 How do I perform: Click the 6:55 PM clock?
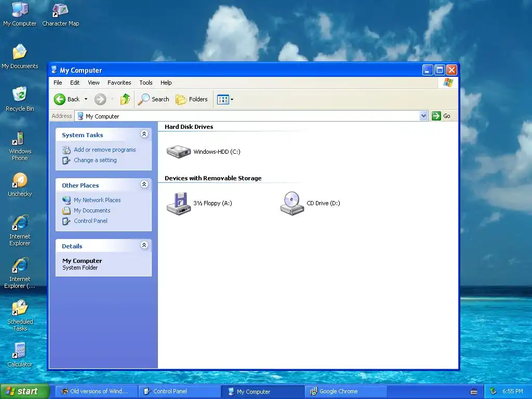(x=513, y=392)
